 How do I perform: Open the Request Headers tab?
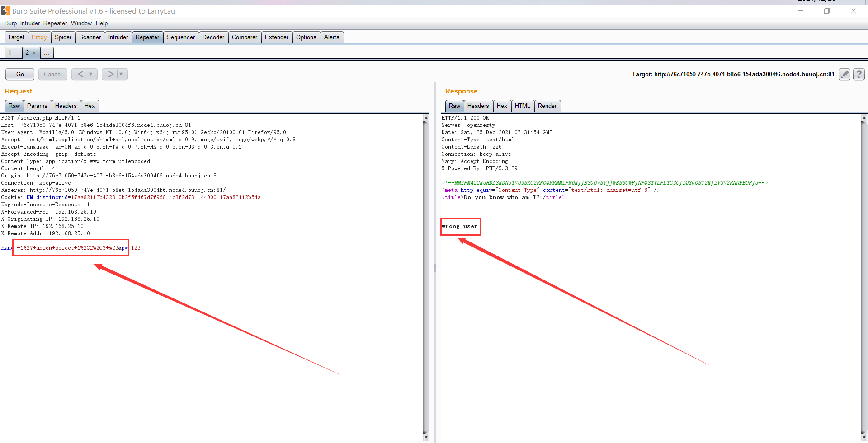[66, 106]
